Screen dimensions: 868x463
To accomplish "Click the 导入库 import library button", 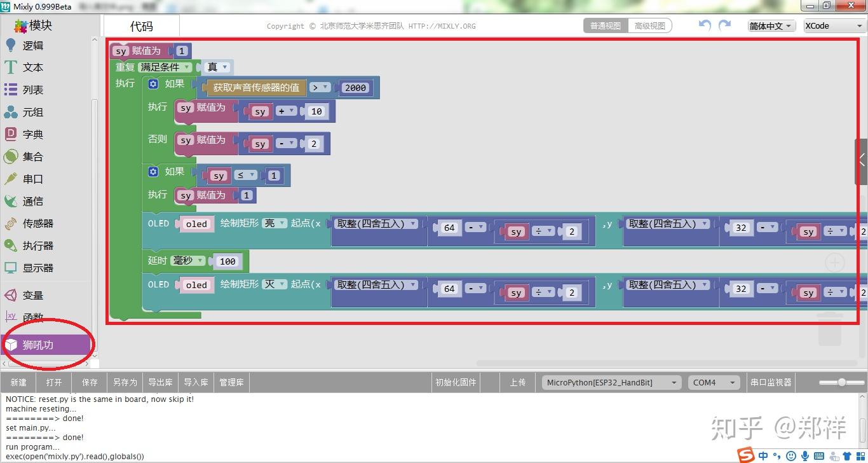I will [x=196, y=382].
